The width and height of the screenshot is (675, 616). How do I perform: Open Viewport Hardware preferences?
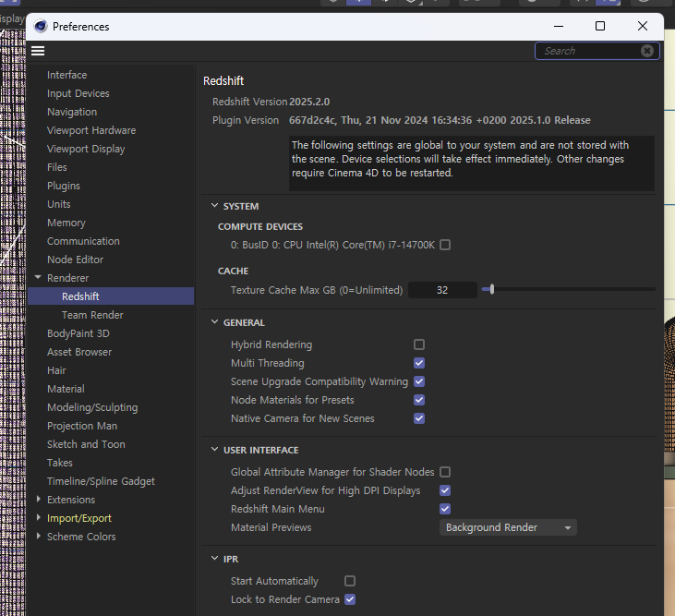[x=91, y=130]
